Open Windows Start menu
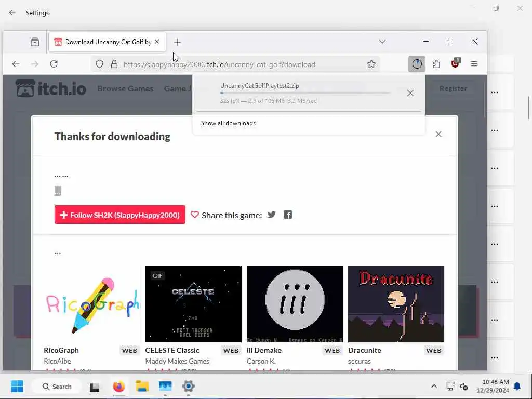This screenshot has height=399, width=532. click(17, 386)
